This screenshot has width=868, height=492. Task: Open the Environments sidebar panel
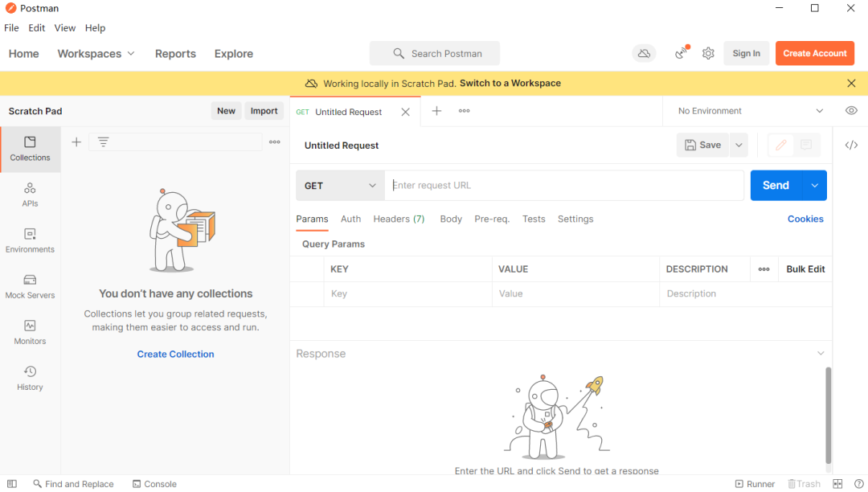tap(30, 240)
